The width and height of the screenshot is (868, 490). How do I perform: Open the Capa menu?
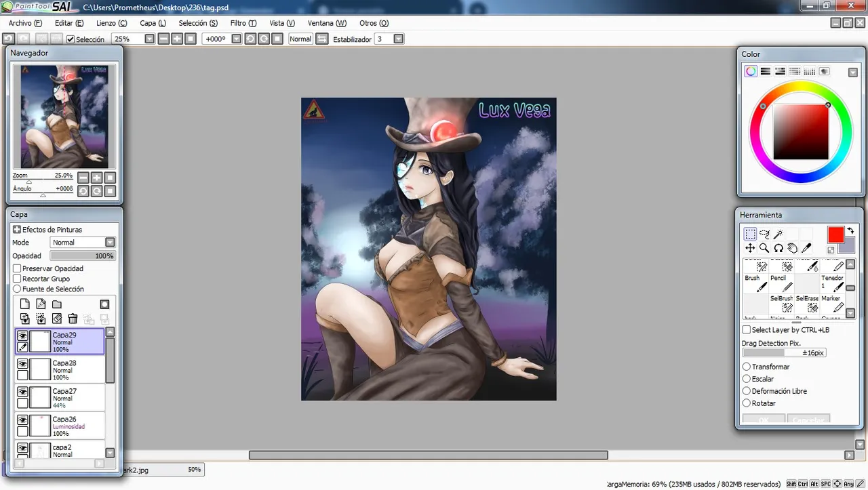[x=153, y=23]
